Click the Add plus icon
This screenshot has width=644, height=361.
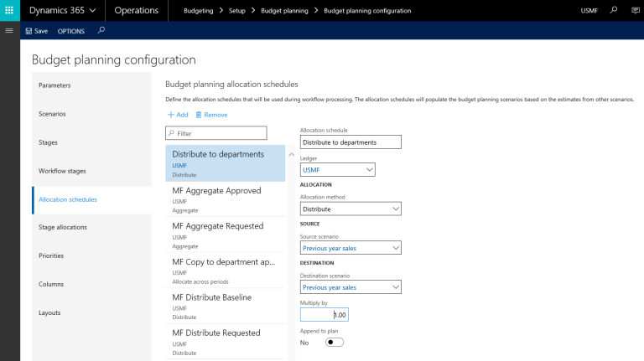(171, 115)
